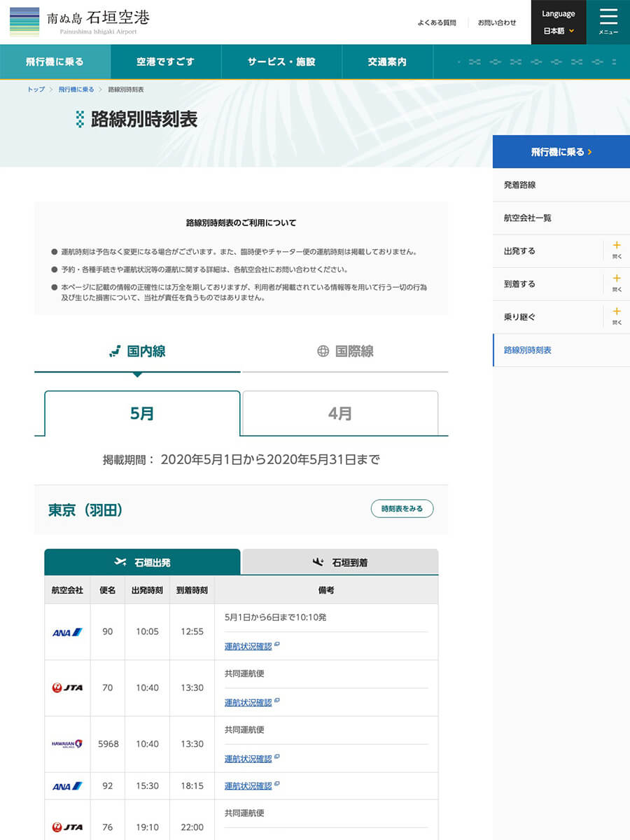Open the hamburger menu icon
Screen dimensions: 630x840
608,22
